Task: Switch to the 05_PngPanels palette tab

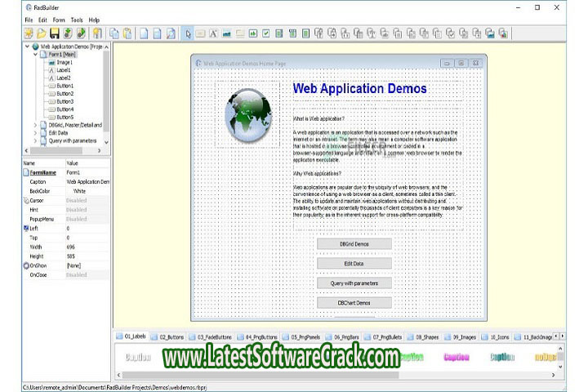Action: pyautogui.click(x=301, y=337)
